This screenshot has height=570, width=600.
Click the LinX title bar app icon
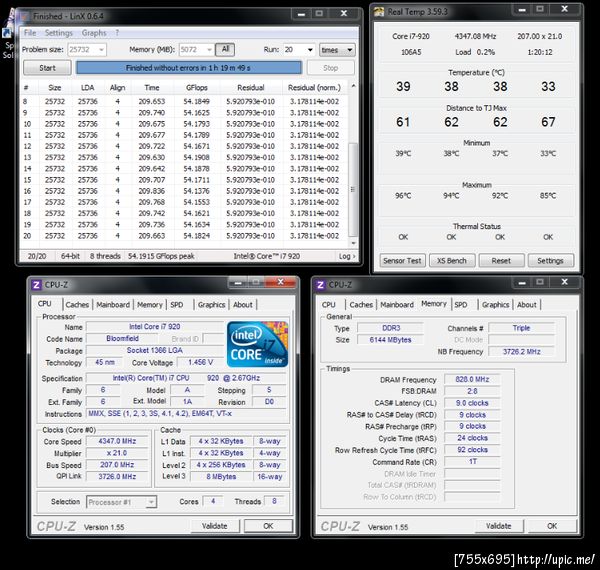[x=24, y=16]
